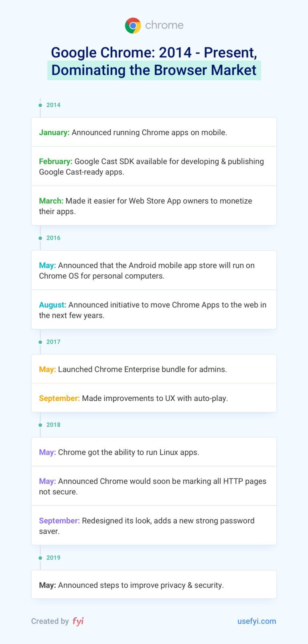Image resolution: width=308 pixels, height=644 pixels.
Task: Select the privacy & security entry
Action: [x=154, y=585]
